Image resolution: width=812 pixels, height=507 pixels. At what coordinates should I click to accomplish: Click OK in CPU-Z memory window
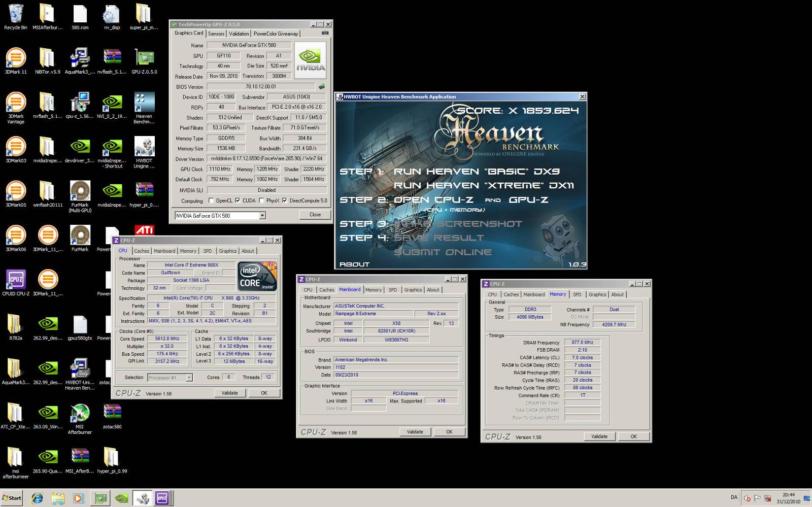tap(633, 436)
